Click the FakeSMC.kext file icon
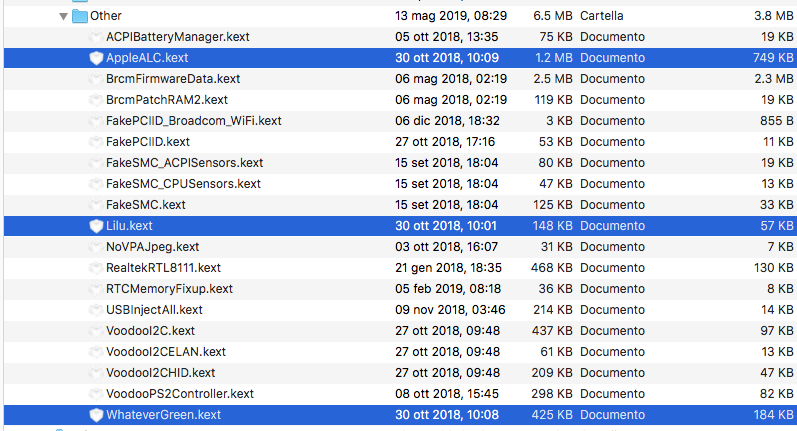 point(96,205)
